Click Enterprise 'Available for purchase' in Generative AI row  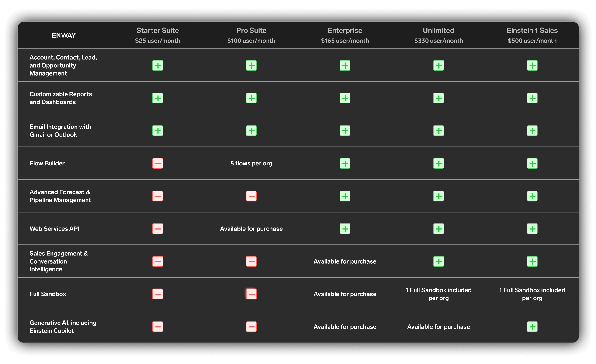tap(345, 327)
